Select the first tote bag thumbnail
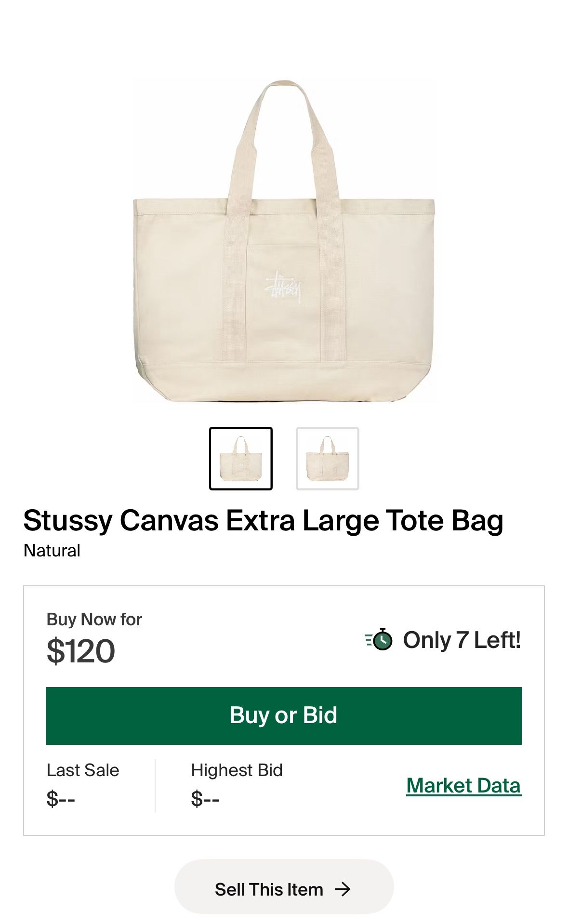This screenshot has width=568, height=924. pos(241,459)
